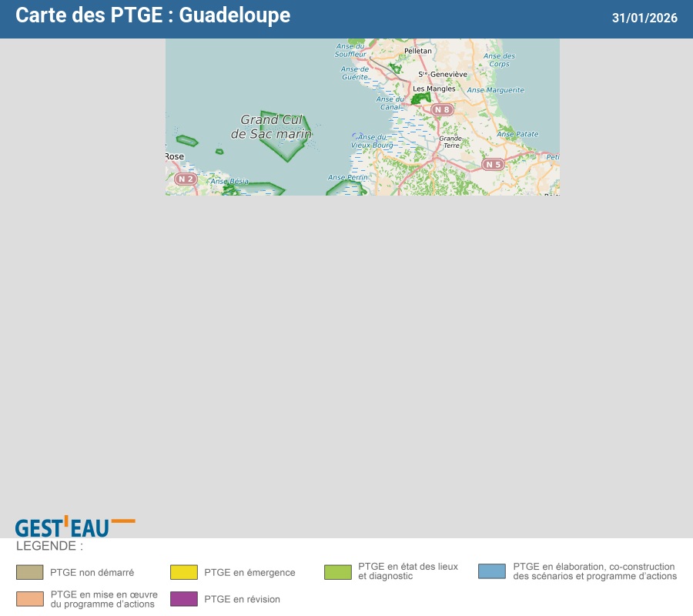Image resolution: width=693 pixels, height=616 pixels.
Task: Click the Grand Cul de Sac marin label
Action: pos(271,127)
